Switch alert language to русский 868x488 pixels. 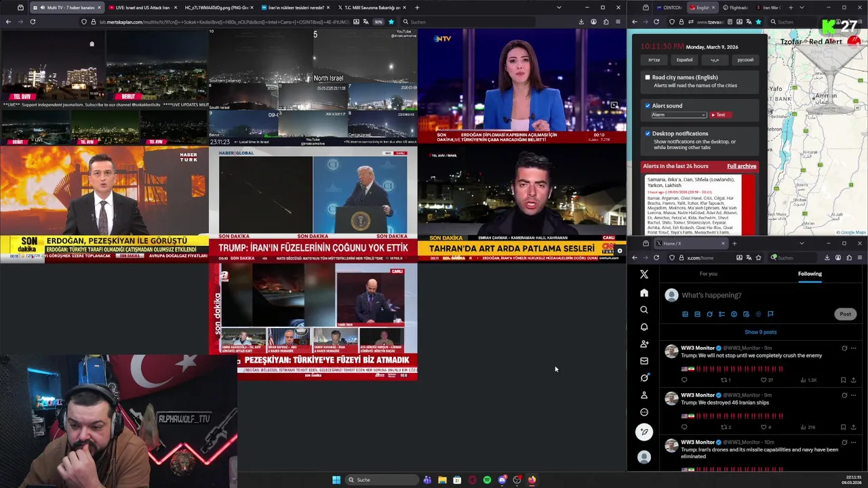coord(745,60)
